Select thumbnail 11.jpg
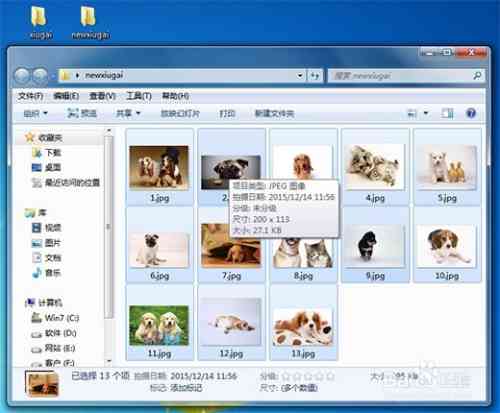500x413 pixels. point(159,323)
